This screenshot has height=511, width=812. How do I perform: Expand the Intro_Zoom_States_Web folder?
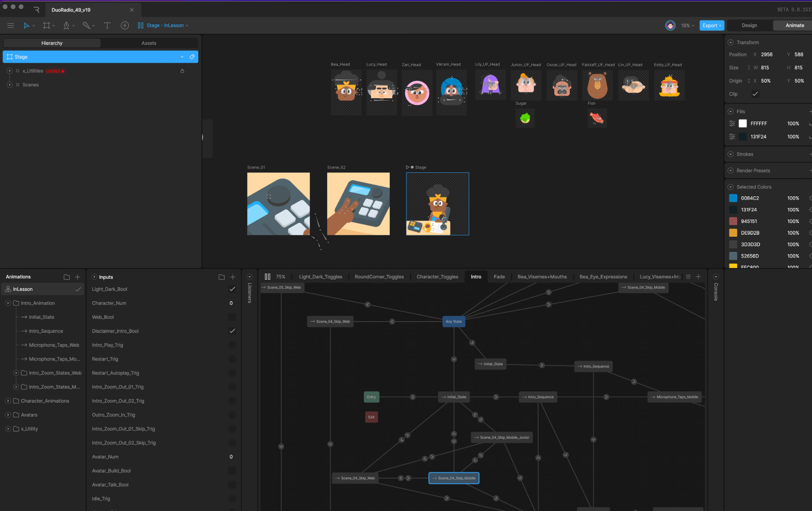16,373
